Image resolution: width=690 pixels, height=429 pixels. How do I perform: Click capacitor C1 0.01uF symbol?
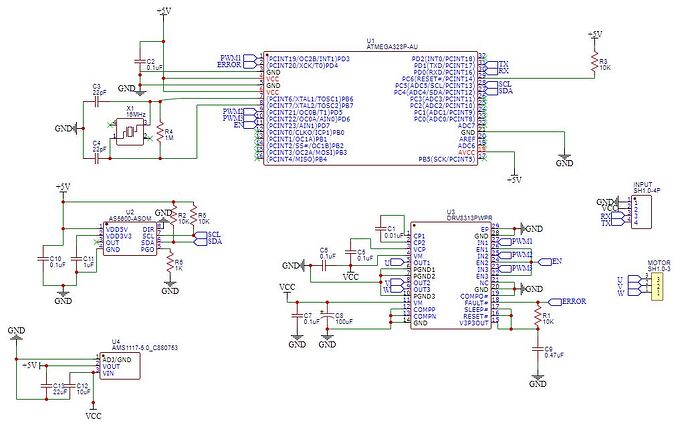click(x=381, y=229)
